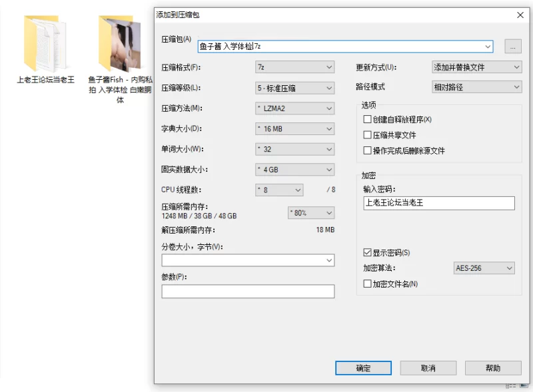Enable 压缩共享文件 checkbox
Image resolution: width=533 pixels, height=392 pixels.
point(367,135)
